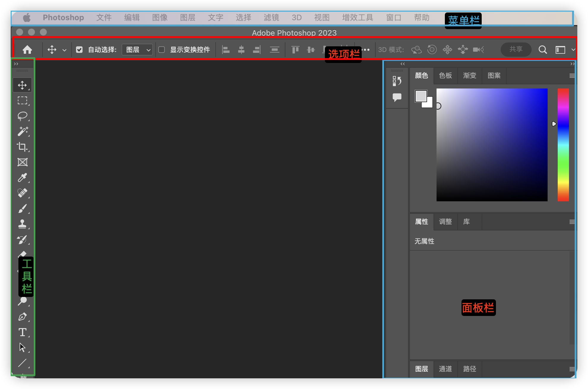Select the Clone Stamp tool
Screen dimensions: 588x389
(22, 224)
